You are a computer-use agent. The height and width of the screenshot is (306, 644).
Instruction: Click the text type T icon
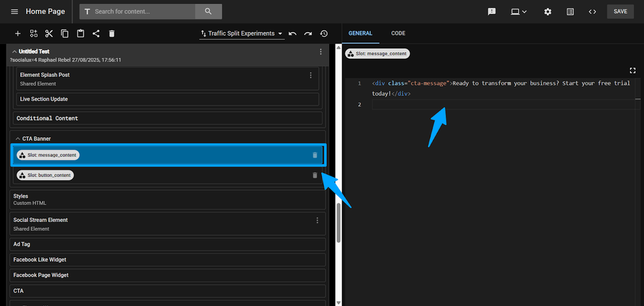87,12
